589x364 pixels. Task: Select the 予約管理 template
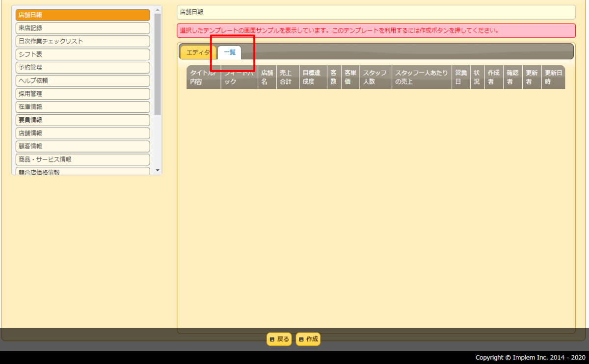82,67
